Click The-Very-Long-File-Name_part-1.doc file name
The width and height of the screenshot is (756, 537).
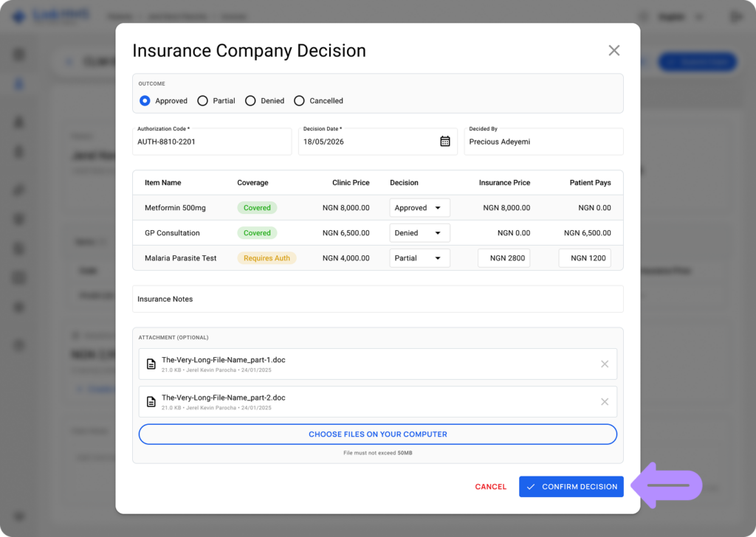pyautogui.click(x=223, y=360)
